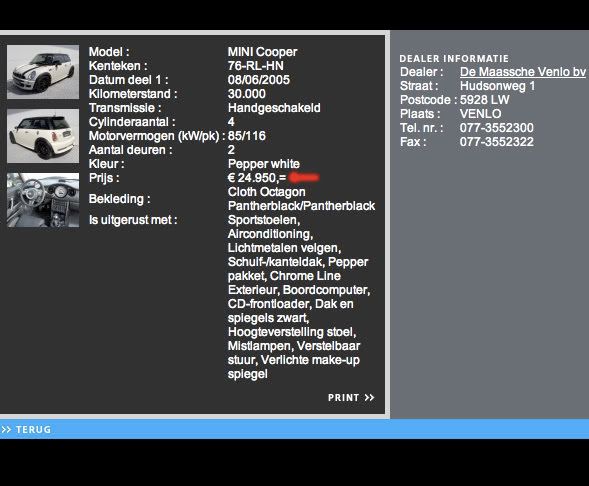Click the price € 24.950,= text
589x486 pixels.
click(x=257, y=178)
